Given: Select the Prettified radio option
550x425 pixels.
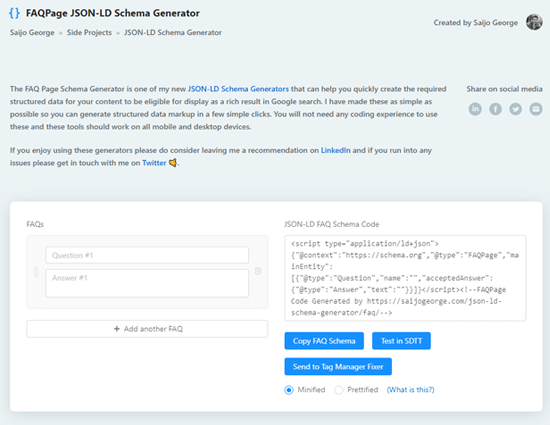Looking at the screenshot, I should (x=338, y=390).
